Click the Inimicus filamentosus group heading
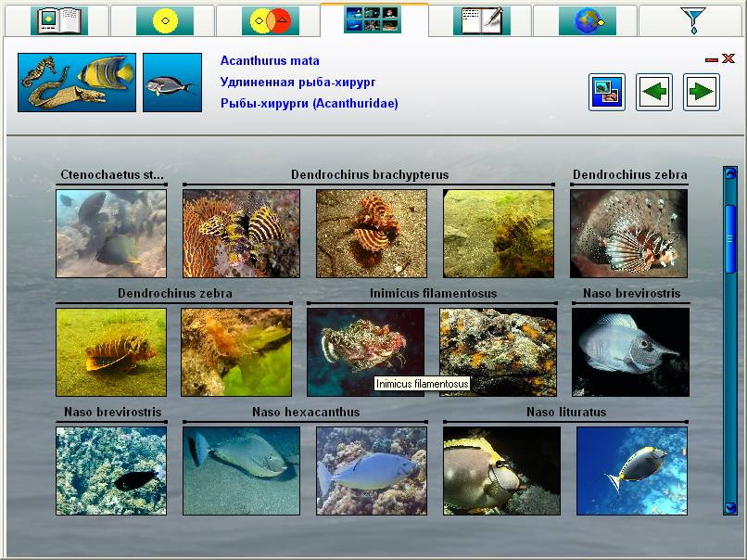747x560 pixels. pos(433,293)
